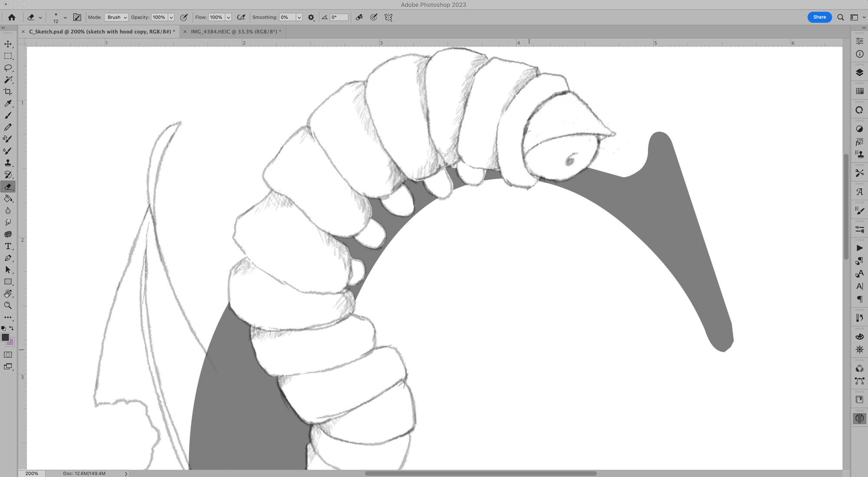Open the foreground color swatch
This screenshot has height=477, width=868.
point(5,337)
